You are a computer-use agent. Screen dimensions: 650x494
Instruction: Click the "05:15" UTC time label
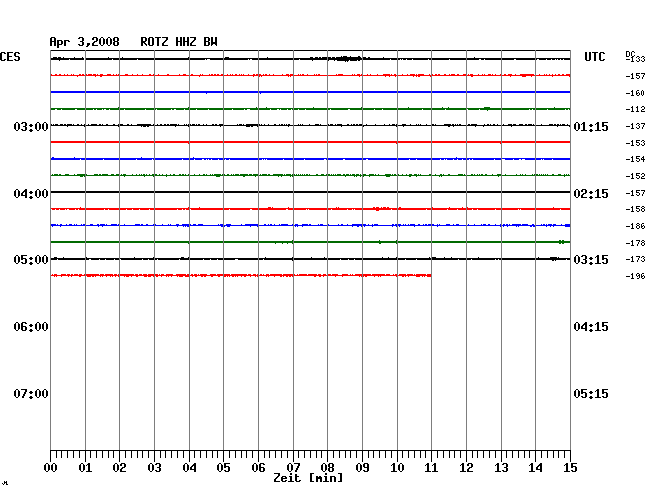pos(591,393)
